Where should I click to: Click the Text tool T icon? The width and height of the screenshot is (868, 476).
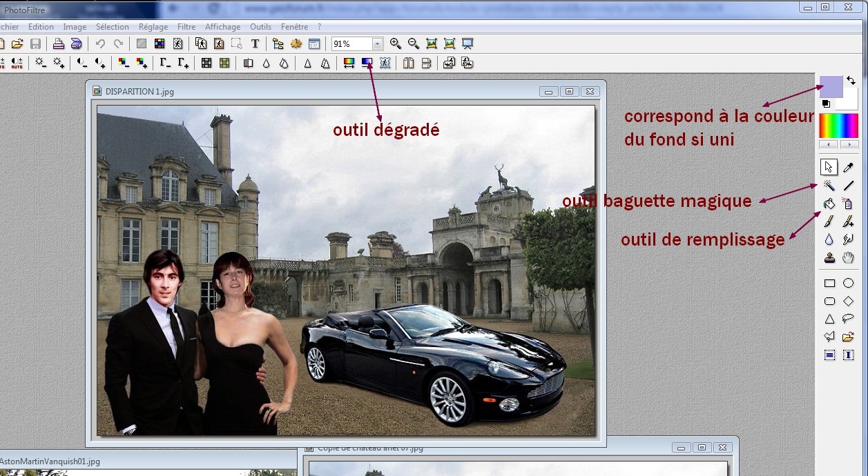(255, 43)
